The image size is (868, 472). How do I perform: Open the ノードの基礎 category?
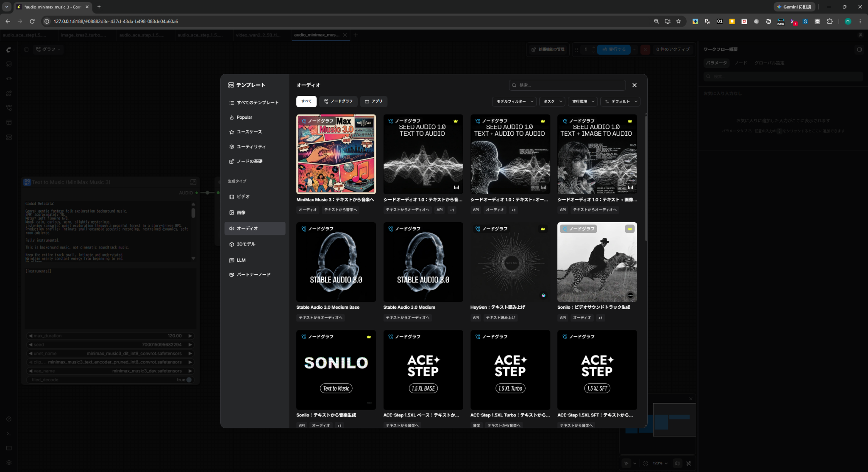[x=255, y=162]
